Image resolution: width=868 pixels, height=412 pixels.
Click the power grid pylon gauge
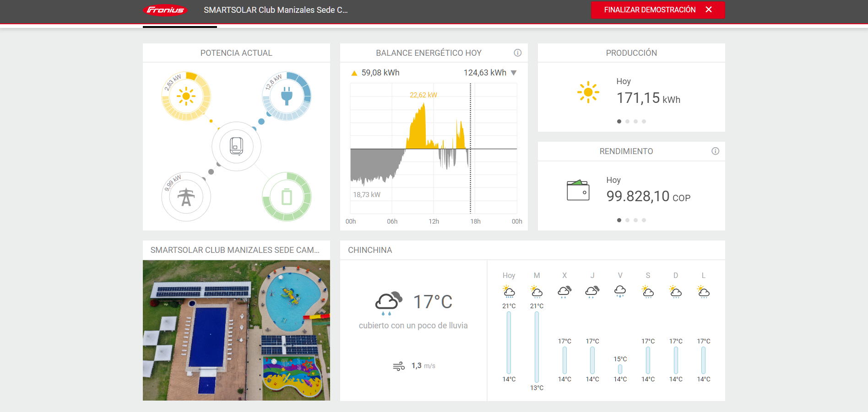(186, 197)
